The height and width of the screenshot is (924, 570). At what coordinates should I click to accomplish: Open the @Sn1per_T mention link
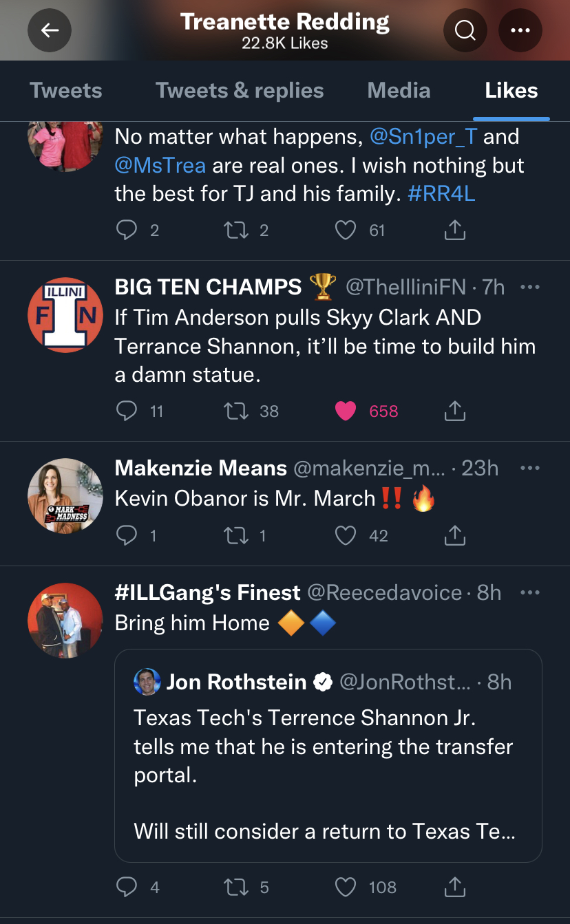click(423, 136)
